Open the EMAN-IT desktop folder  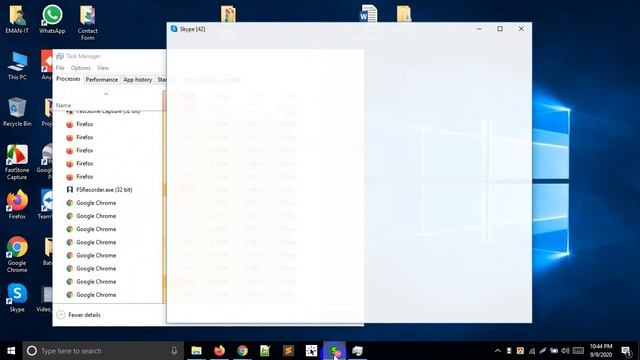[x=17, y=20]
